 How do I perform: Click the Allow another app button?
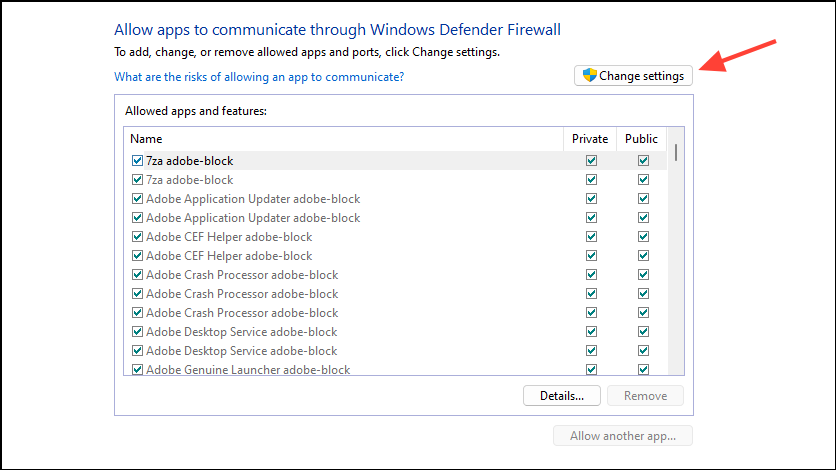[622, 436]
